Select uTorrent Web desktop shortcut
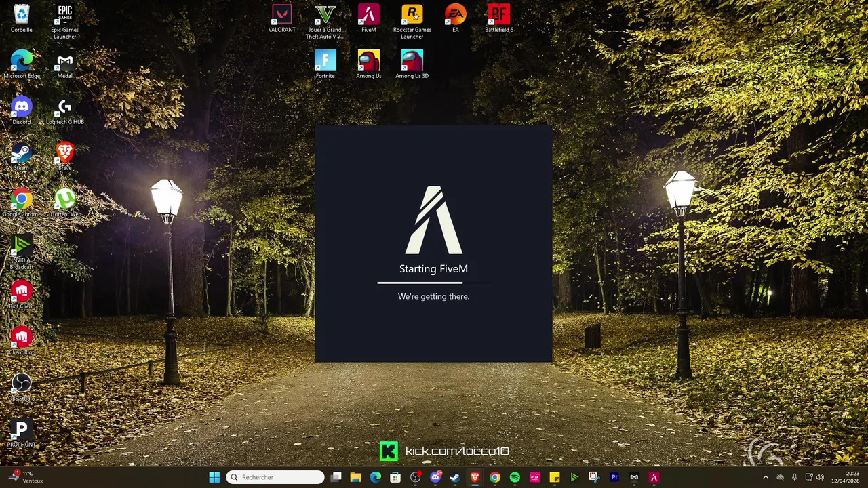Viewport: 868px width, 488px height. (65, 203)
